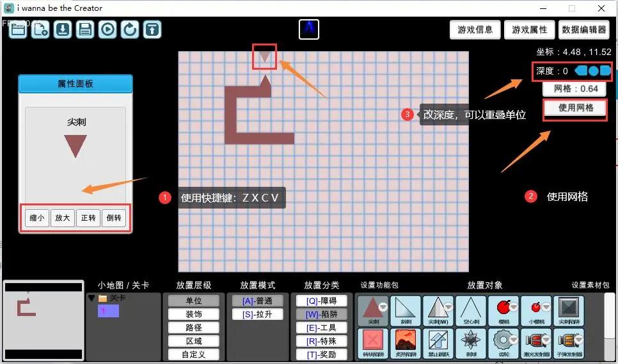The image size is (618, 364).
Task: Click 倒转 to rotate counterclockwise
Action: click(113, 218)
